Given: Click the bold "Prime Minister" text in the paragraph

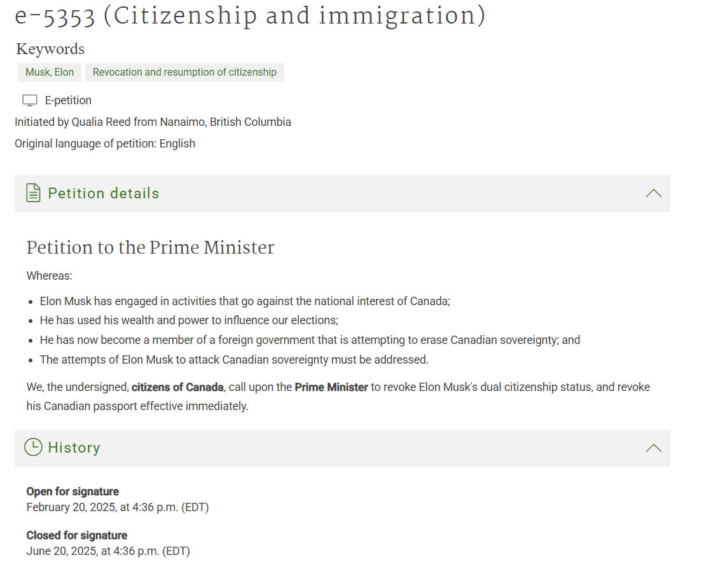Looking at the screenshot, I should click(x=331, y=387).
